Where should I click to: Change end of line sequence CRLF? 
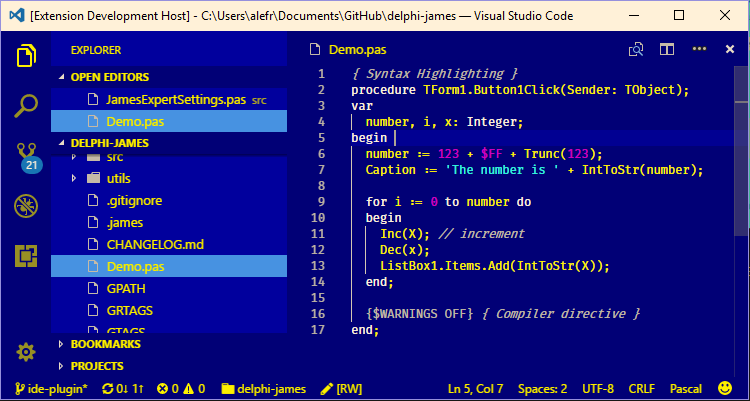[642, 389]
